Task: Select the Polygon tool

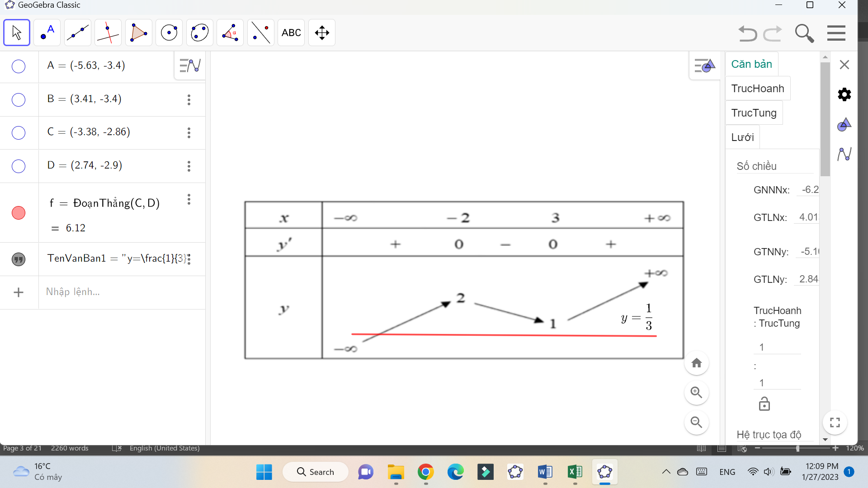Action: tap(138, 33)
